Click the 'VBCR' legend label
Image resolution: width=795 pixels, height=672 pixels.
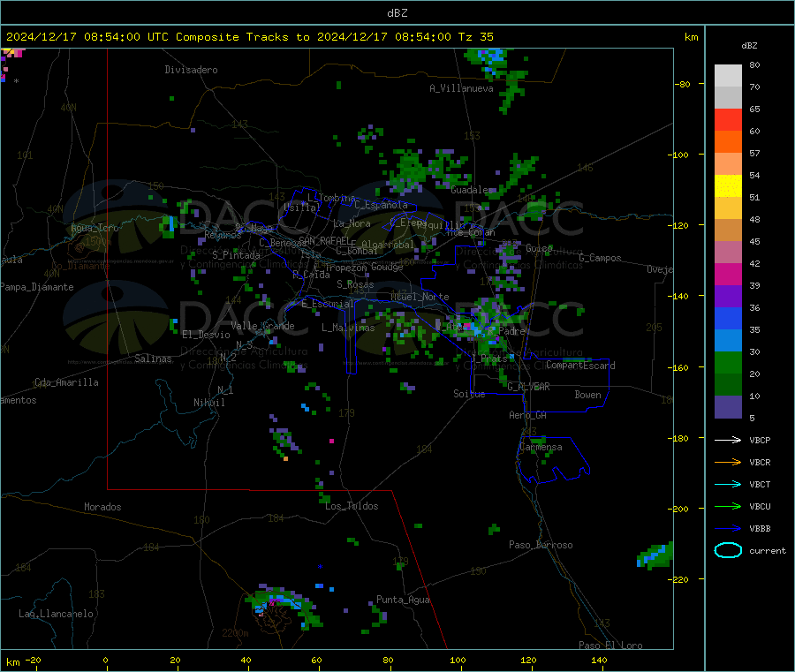point(760,462)
